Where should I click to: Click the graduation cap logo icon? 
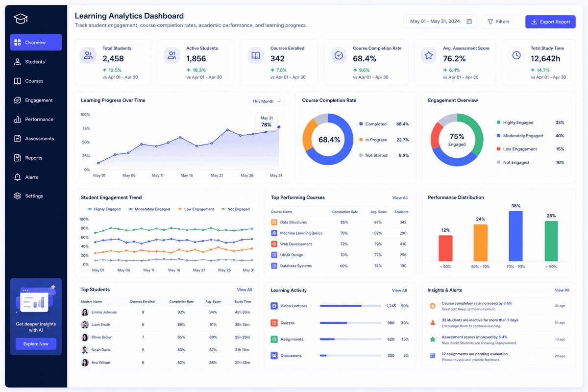coord(21,19)
